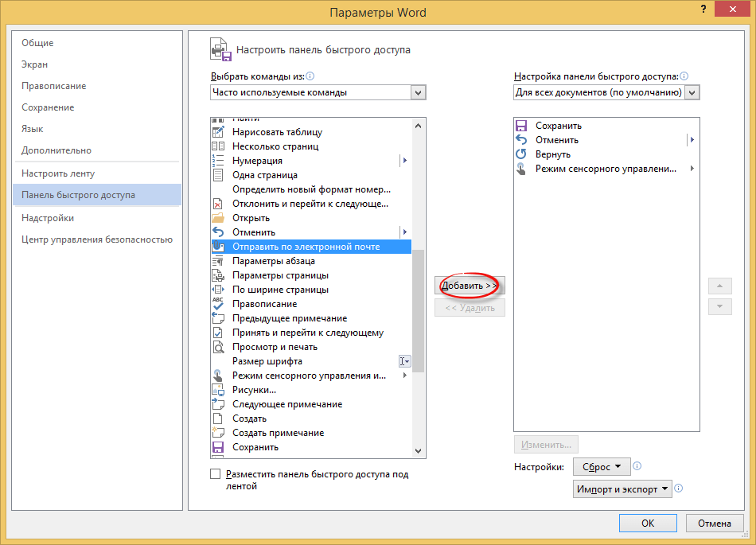The height and width of the screenshot is (545, 756).
Task: Click the Создать примечание new comment icon
Action: point(218,433)
